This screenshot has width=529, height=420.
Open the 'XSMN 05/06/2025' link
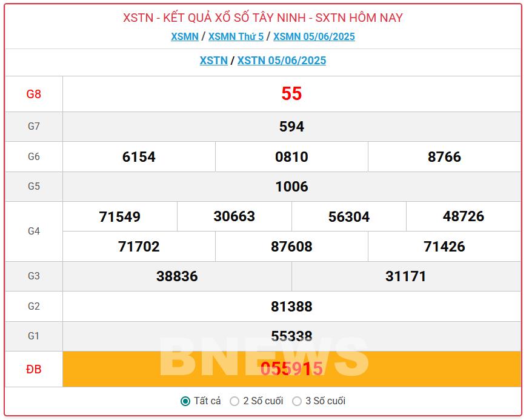click(314, 36)
